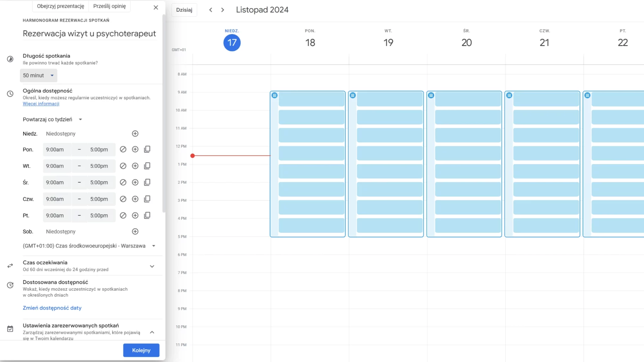Add another time period for Śr.
Viewport: 644px width, 362px height.
point(135,182)
